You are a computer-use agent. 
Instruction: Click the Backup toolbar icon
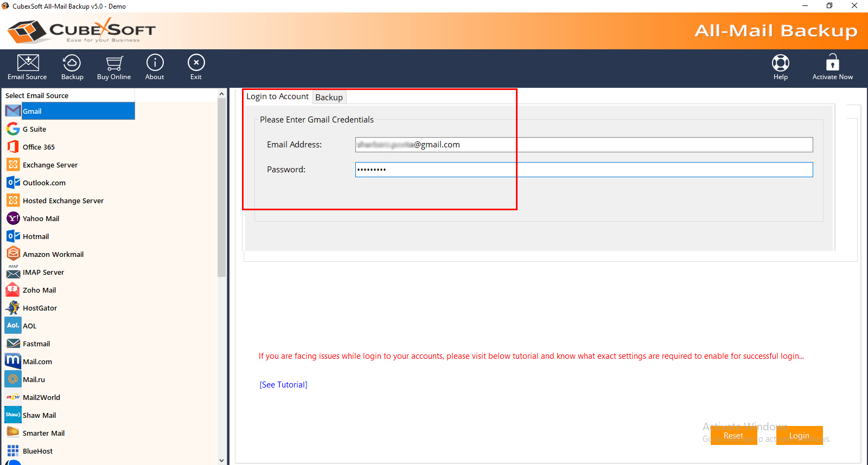click(x=72, y=63)
